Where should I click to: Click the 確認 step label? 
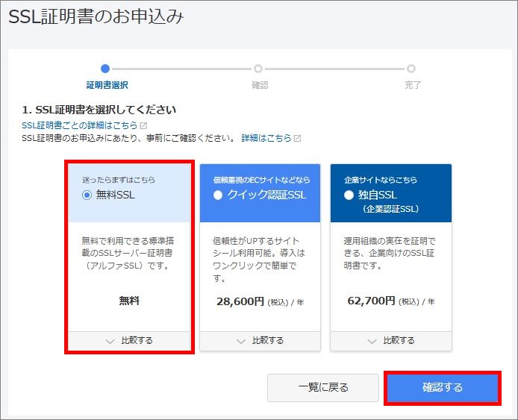point(260,85)
